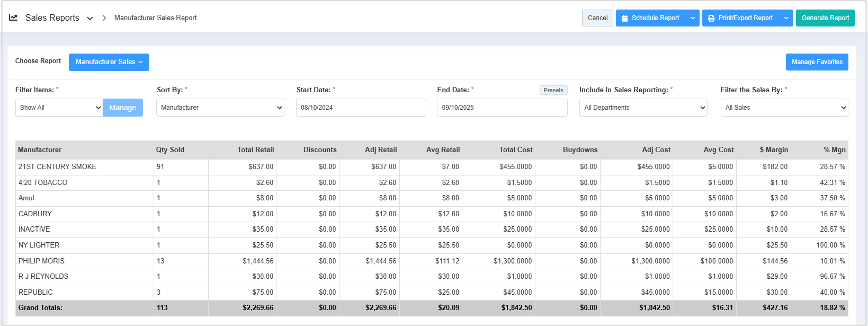Open the Include In Sales Reporting dropdown
This screenshot has height=326, width=868.
pos(643,108)
